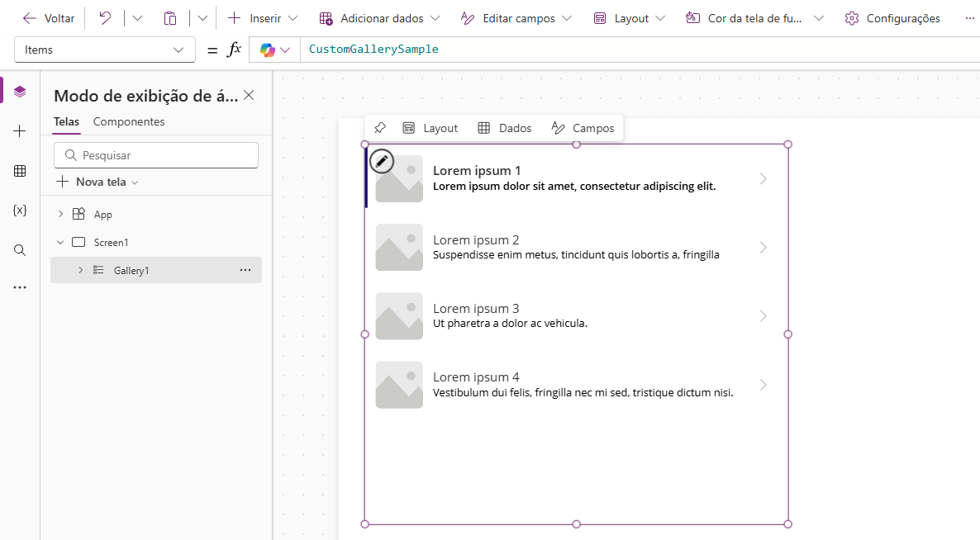Open Campos in the gallery floating toolbar
980x540 pixels.
pyautogui.click(x=583, y=128)
